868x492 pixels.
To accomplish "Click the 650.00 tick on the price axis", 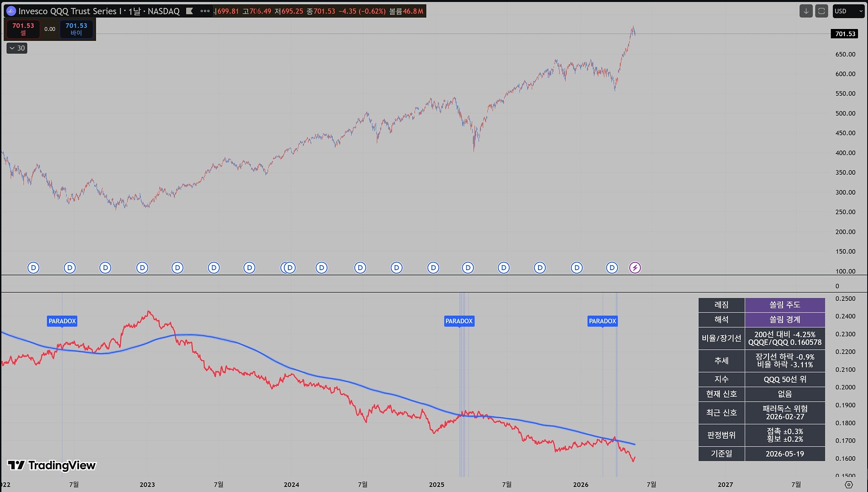I will [x=845, y=54].
